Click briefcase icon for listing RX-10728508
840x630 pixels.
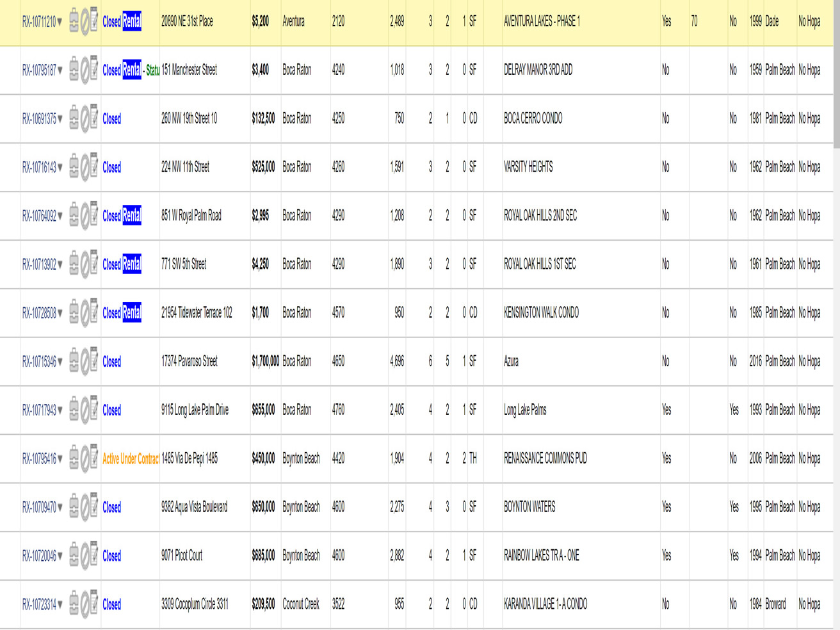(x=74, y=312)
